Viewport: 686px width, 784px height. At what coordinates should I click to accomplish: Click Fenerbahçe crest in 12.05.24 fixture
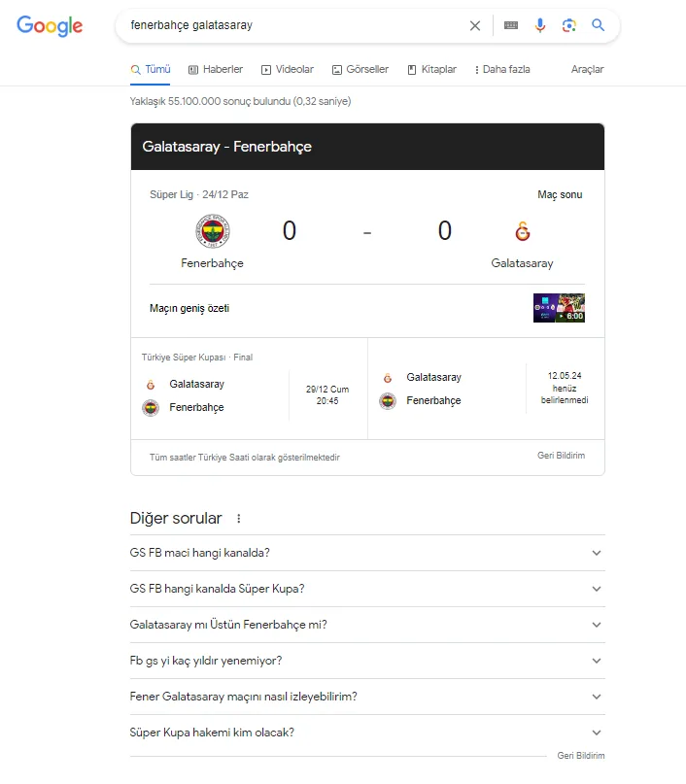pyautogui.click(x=388, y=401)
